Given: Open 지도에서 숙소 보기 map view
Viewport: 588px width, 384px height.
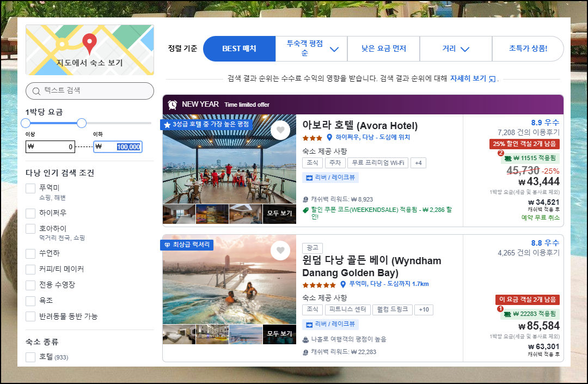Looking at the screenshot, I should (x=90, y=50).
